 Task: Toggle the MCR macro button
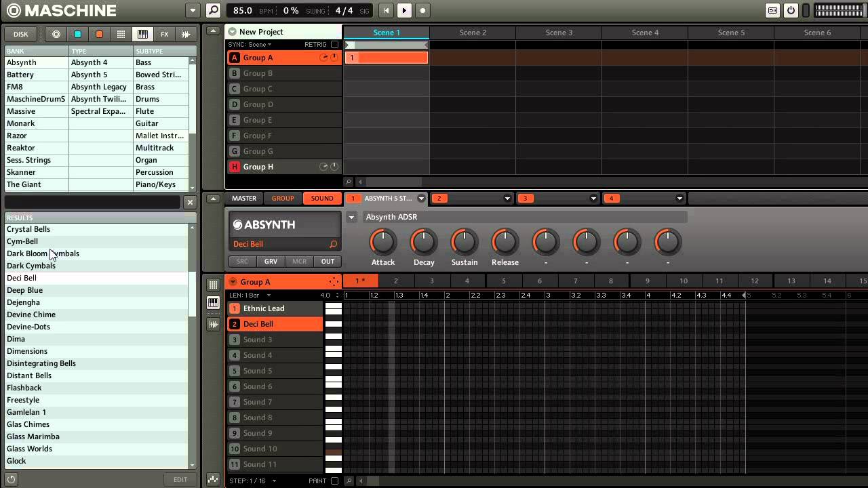(299, 262)
